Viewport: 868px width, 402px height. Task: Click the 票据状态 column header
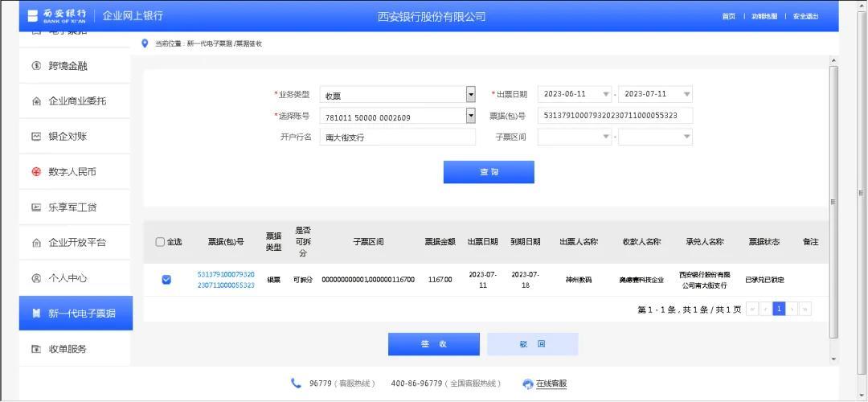tap(764, 242)
